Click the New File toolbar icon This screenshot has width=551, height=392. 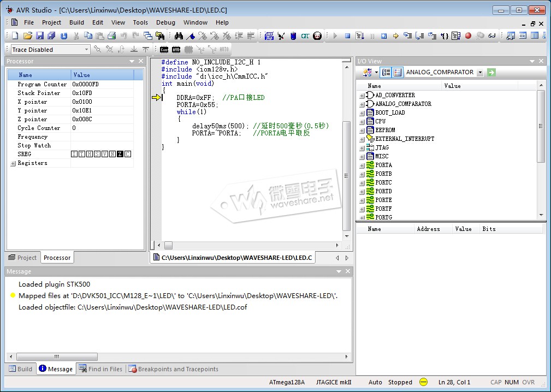click(x=15, y=36)
